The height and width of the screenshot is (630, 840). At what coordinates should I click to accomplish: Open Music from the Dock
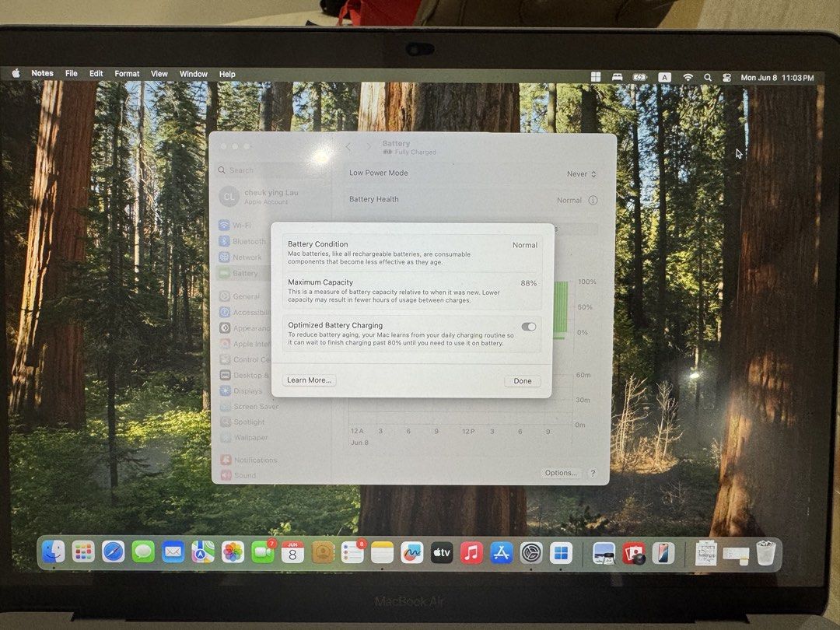coord(471,553)
